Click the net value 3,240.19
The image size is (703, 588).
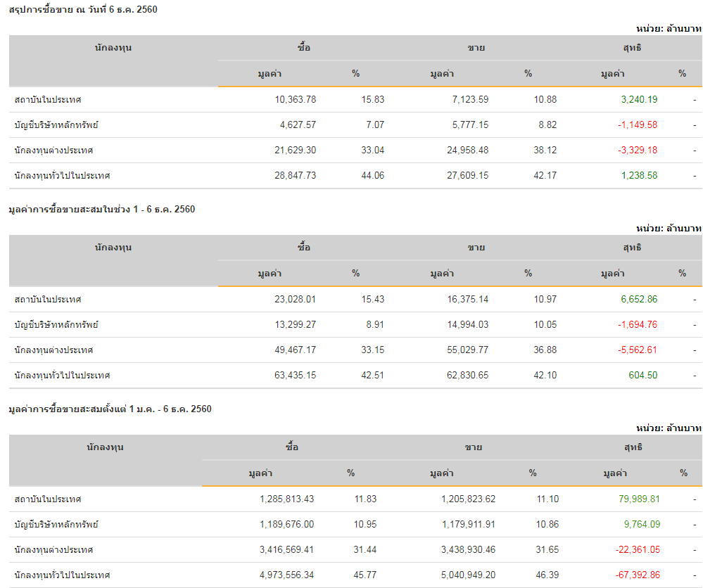click(639, 99)
